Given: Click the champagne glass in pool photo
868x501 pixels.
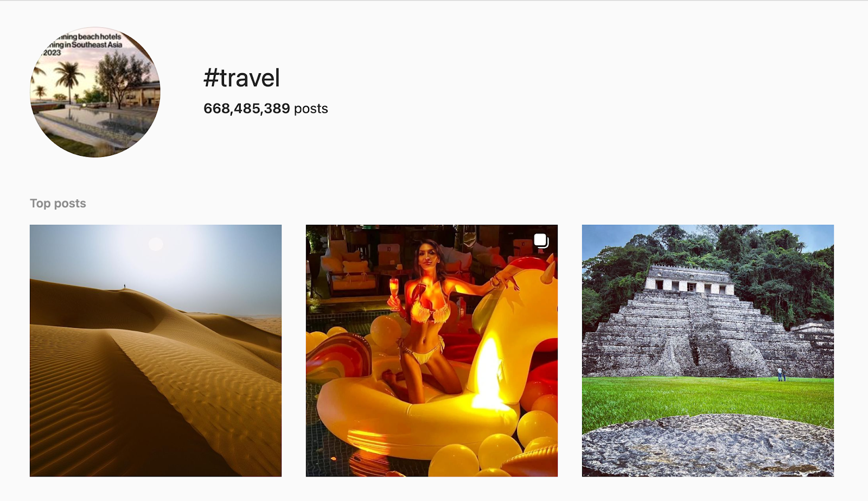Looking at the screenshot, I should (x=394, y=289).
